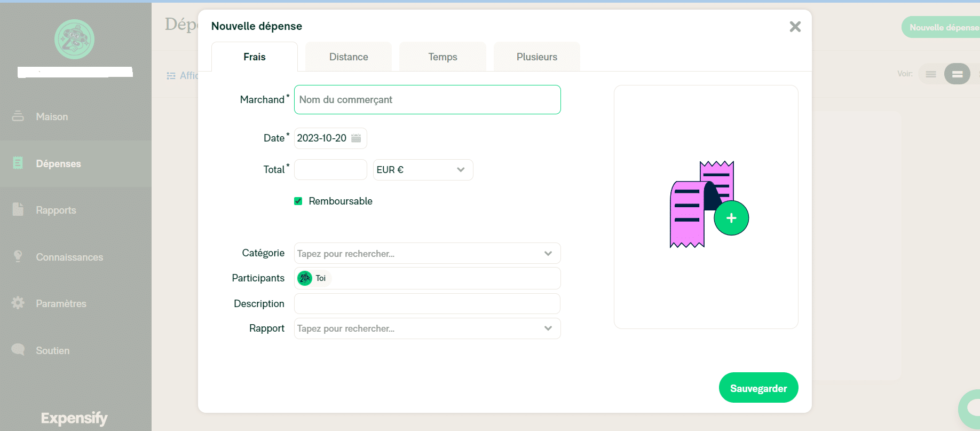Focus the Total amount input field

(x=330, y=170)
